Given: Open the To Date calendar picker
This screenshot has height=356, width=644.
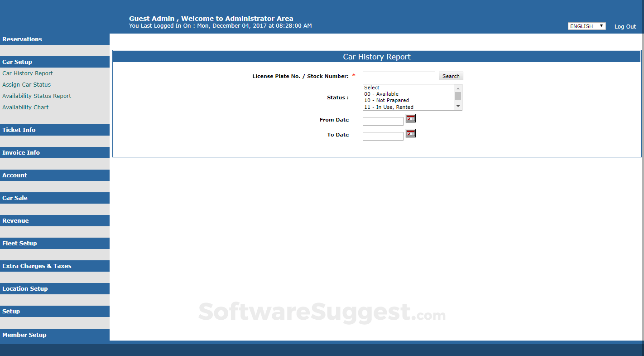Looking at the screenshot, I should [x=410, y=133].
